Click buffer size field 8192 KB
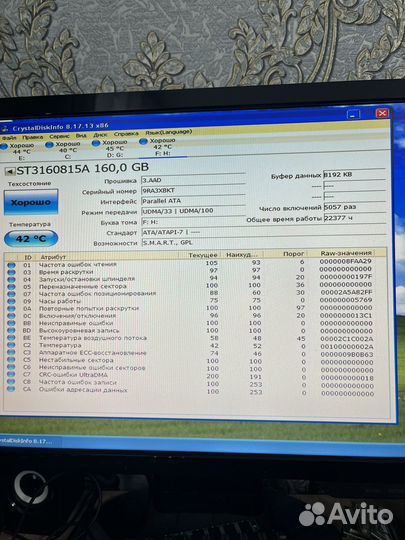The image size is (405, 540). point(354,174)
